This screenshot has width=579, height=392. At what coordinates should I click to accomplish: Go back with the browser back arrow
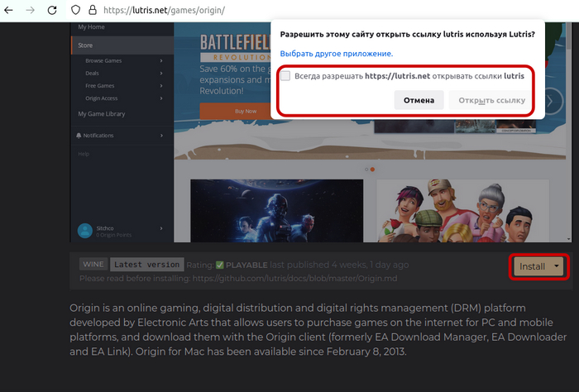pyautogui.click(x=8, y=10)
